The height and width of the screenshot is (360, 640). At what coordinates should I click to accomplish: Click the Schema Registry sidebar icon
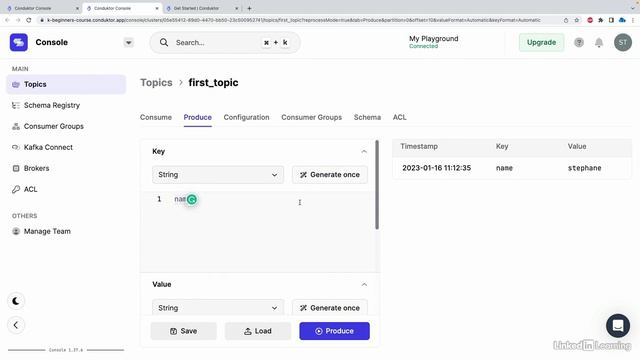pyautogui.click(x=16, y=105)
